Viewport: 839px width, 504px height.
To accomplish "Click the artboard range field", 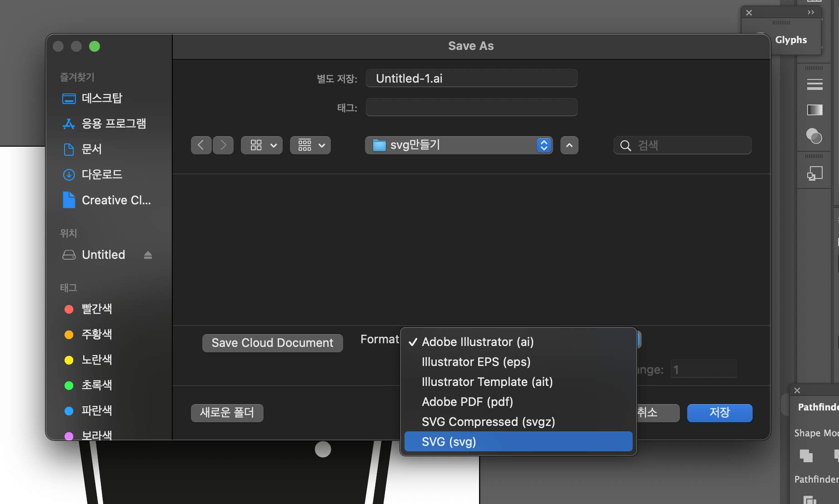I will tap(704, 369).
